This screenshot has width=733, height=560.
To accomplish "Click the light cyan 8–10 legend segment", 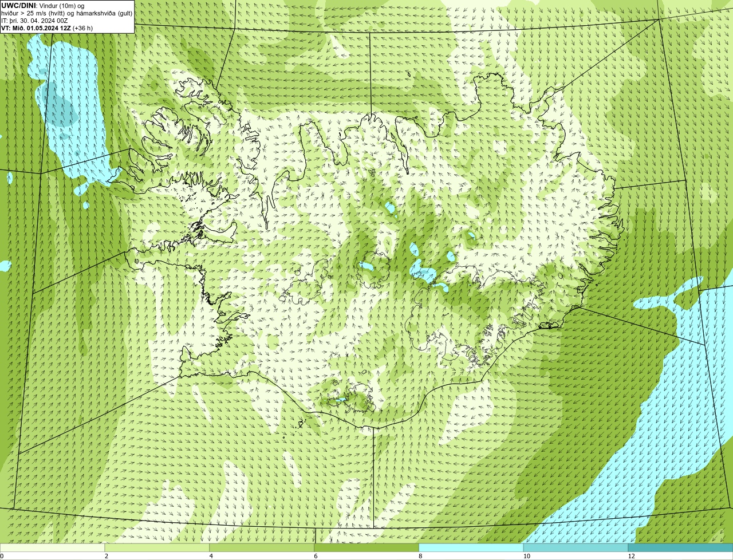I will point(471,547).
